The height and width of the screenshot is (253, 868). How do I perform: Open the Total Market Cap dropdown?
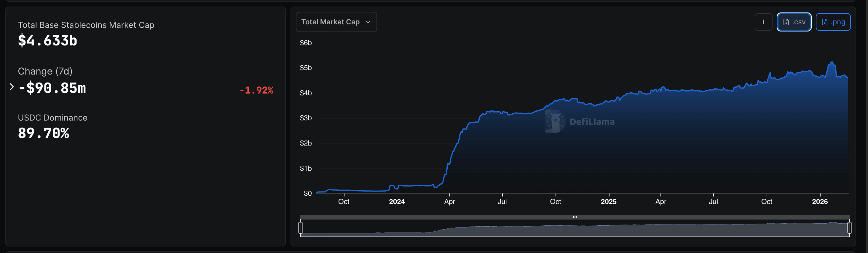[336, 22]
